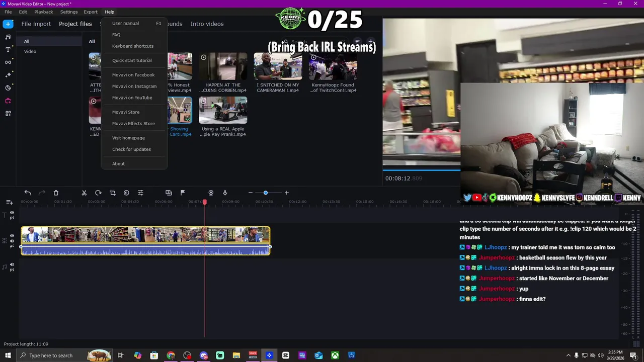Image resolution: width=644 pixels, height=362 pixels.
Task: Click the preview playback progress bar
Action: [422, 170]
